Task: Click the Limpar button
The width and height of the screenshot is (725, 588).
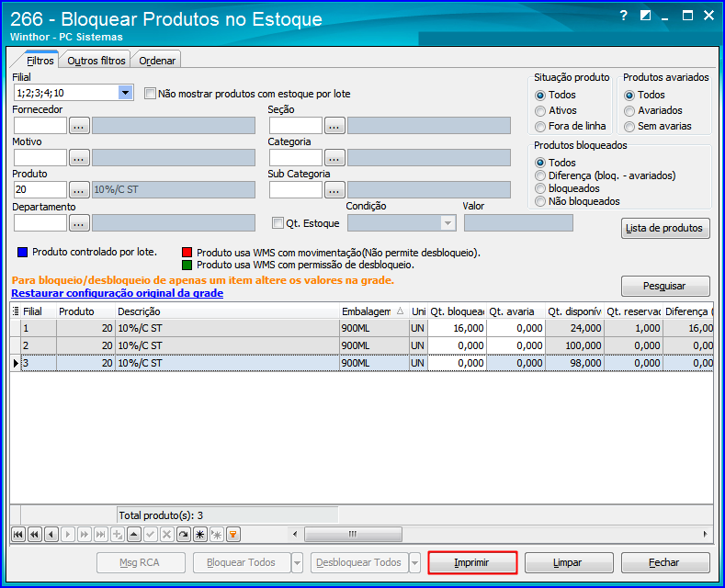Action: click(569, 562)
